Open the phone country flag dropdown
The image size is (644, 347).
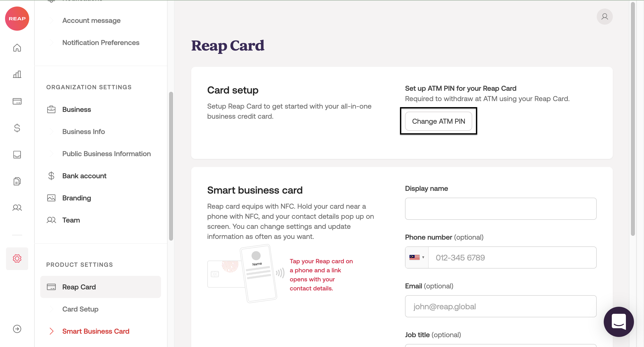point(417,257)
